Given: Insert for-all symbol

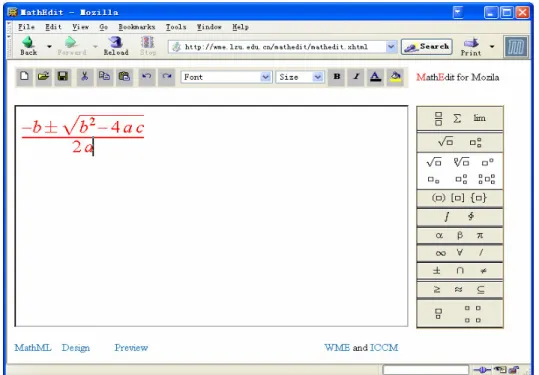Looking at the screenshot, I should pyautogui.click(x=460, y=253).
